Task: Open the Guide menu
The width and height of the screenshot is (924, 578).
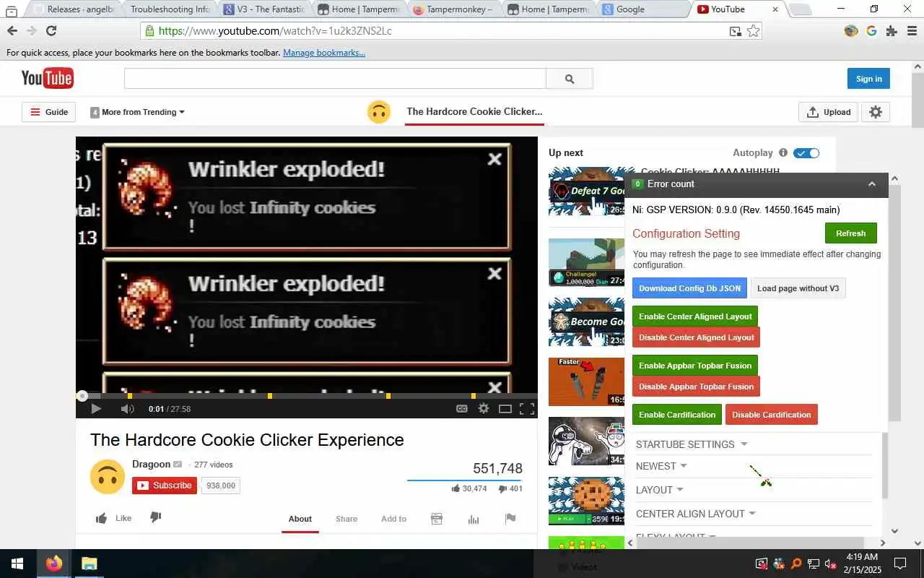Action: click(x=49, y=112)
